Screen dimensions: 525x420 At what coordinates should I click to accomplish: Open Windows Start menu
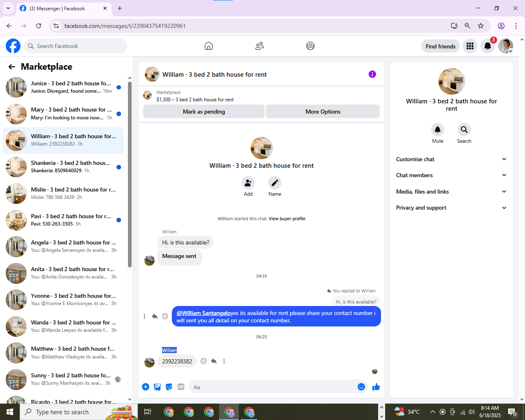tap(10, 412)
